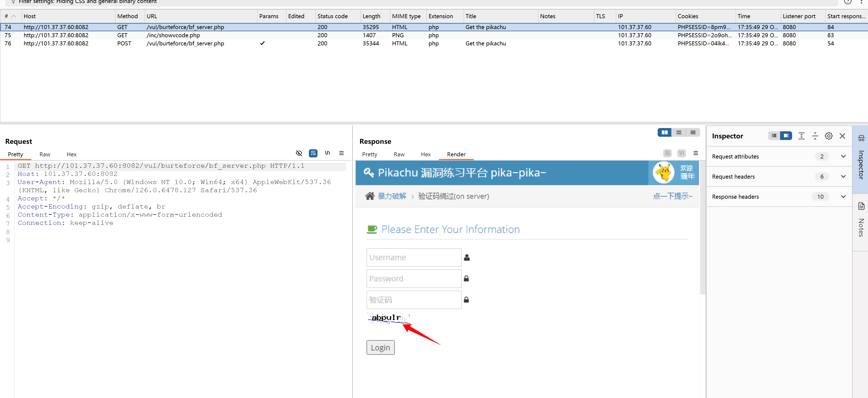Switch Request view to Hex tab
The height and width of the screenshot is (398, 868).
point(71,154)
